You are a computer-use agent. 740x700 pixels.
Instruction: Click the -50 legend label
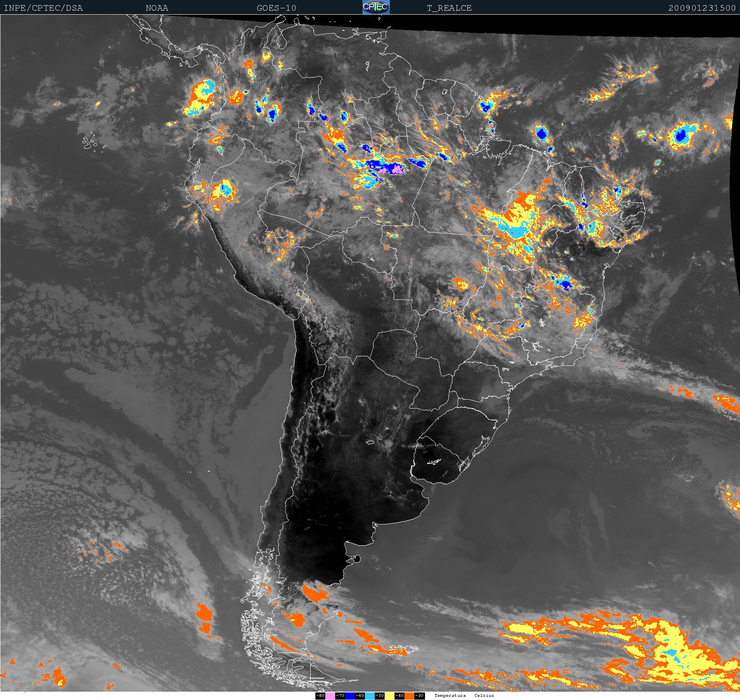pos(379,696)
